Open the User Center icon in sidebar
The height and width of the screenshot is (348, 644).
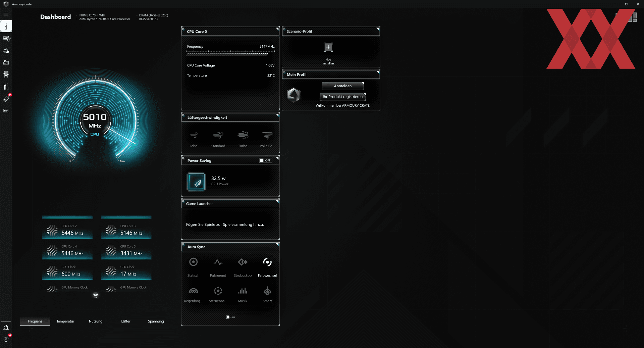(6, 327)
